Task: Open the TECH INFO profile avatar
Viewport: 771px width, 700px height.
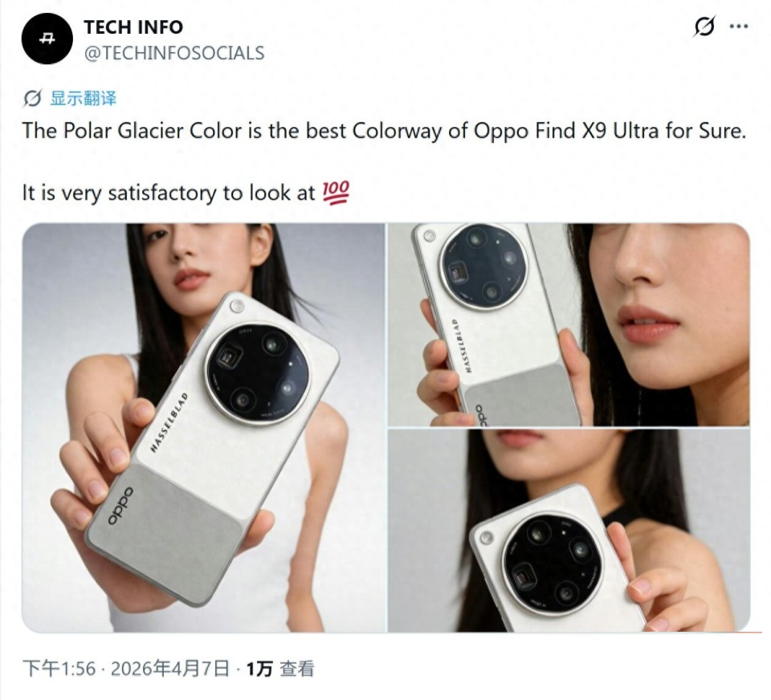Action: point(47,39)
